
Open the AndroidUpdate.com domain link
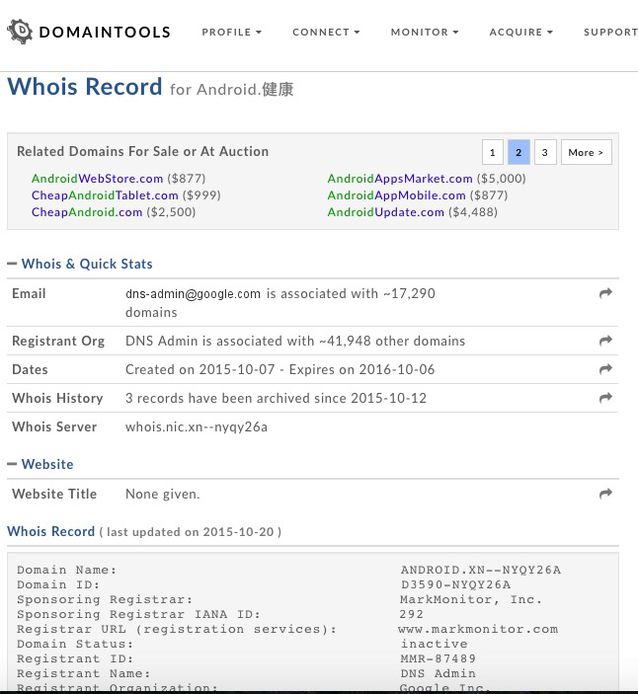pos(385,212)
